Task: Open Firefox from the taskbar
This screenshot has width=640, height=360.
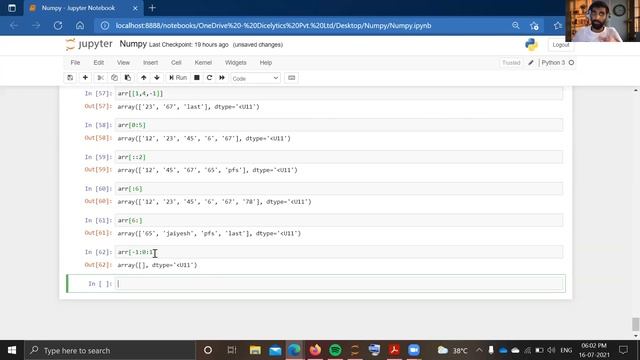Action: tap(315, 350)
